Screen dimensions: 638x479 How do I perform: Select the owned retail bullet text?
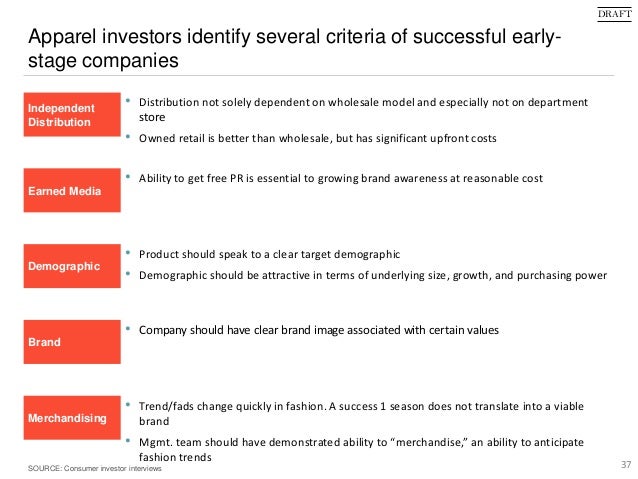click(x=318, y=138)
